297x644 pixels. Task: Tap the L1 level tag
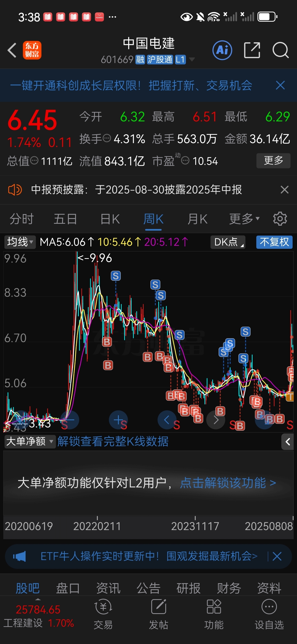pyautogui.click(x=180, y=59)
